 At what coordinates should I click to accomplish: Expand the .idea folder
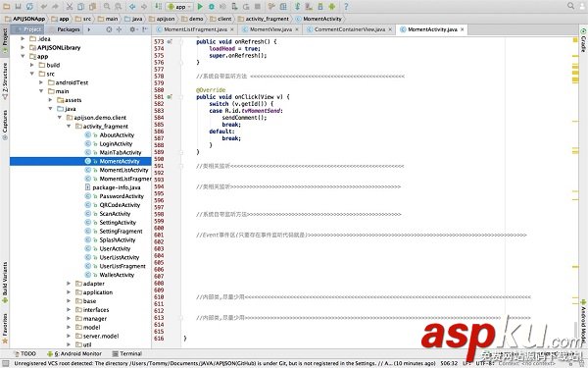[23, 38]
